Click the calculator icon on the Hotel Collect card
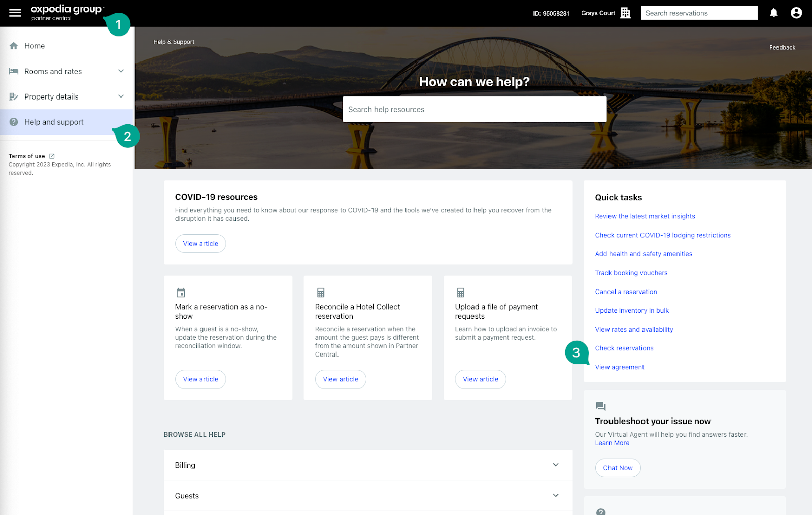812x515 pixels. tap(321, 293)
